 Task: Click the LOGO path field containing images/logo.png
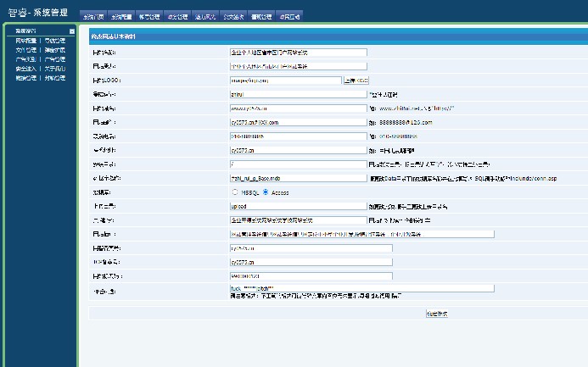pos(286,81)
